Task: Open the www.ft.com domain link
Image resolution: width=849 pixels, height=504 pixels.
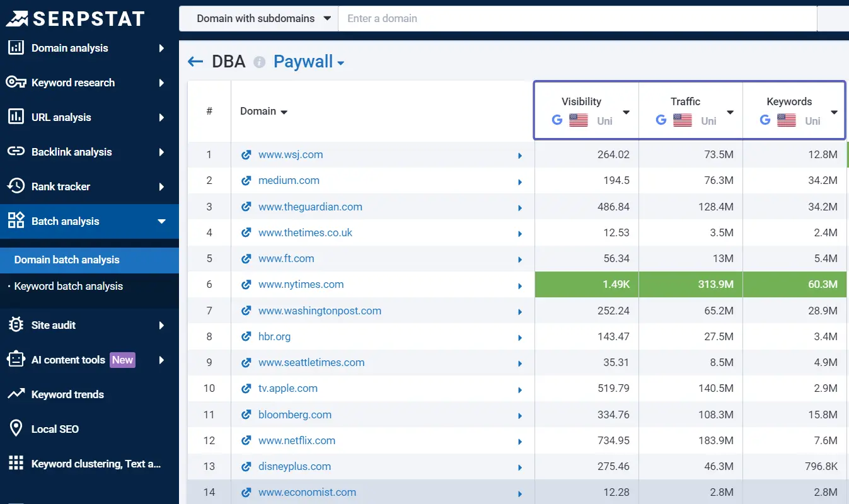Action: tap(286, 258)
